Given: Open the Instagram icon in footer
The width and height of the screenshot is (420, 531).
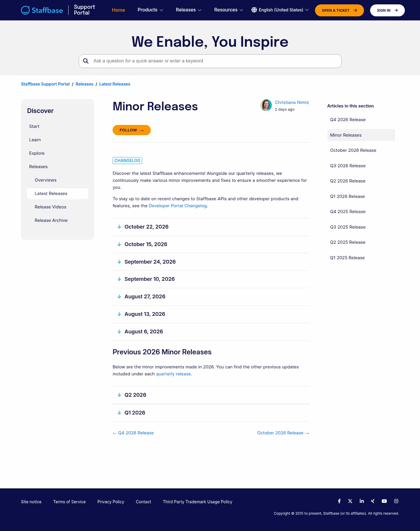Looking at the screenshot, I should [396, 501].
